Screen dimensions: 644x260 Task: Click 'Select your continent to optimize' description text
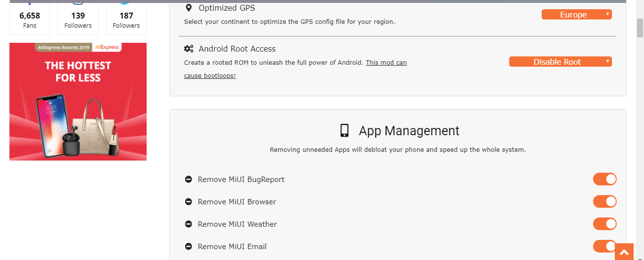tap(289, 22)
